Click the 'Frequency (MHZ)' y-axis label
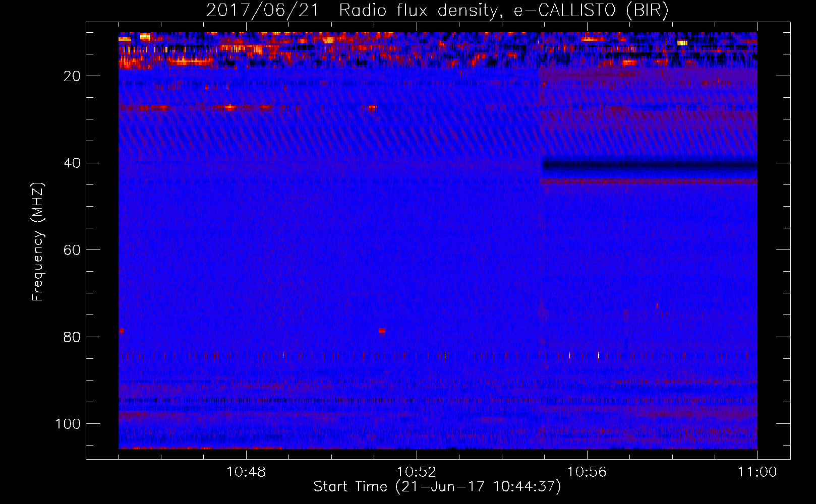The height and width of the screenshot is (504, 816). pyautogui.click(x=38, y=242)
